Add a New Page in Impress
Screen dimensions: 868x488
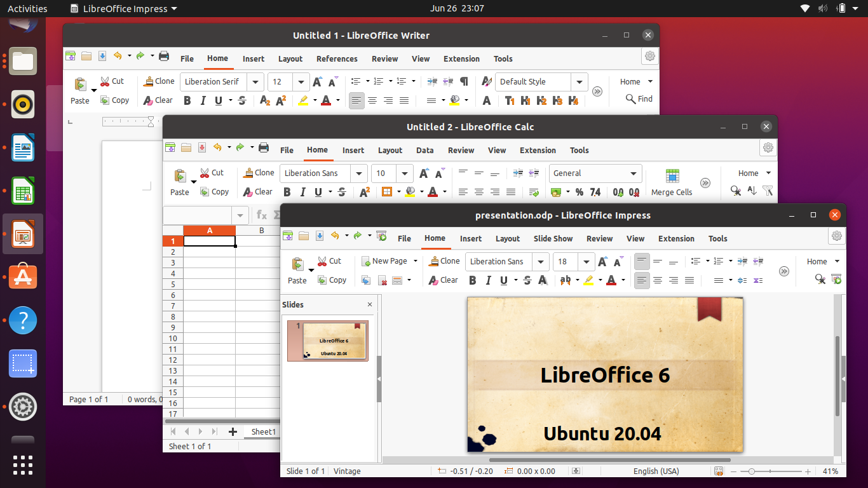pyautogui.click(x=389, y=261)
